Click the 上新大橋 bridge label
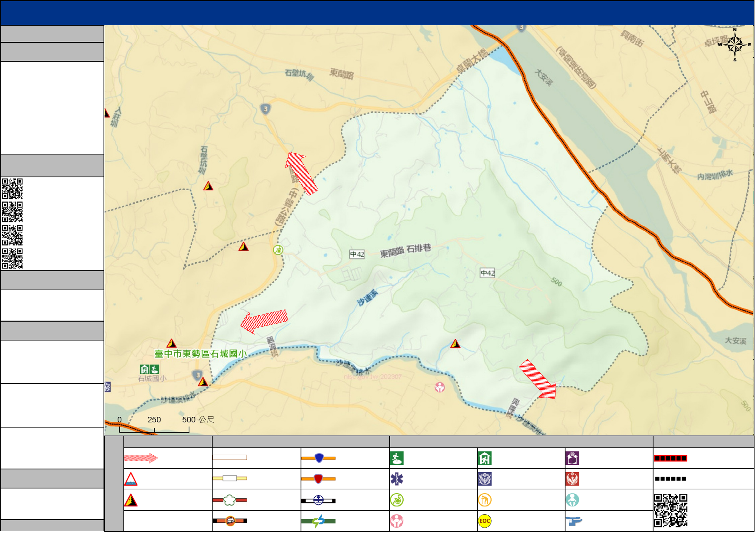 (x=670, y=161)
